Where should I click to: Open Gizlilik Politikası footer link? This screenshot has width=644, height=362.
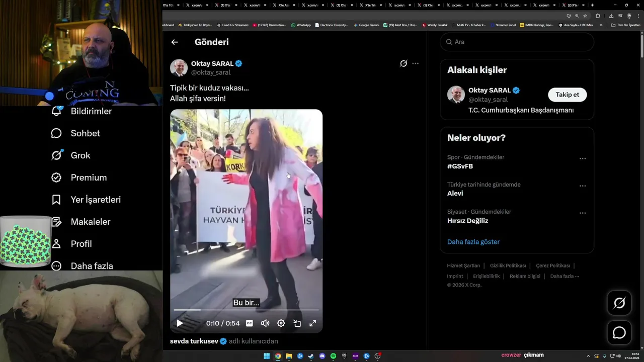click(x=508, y=265)
